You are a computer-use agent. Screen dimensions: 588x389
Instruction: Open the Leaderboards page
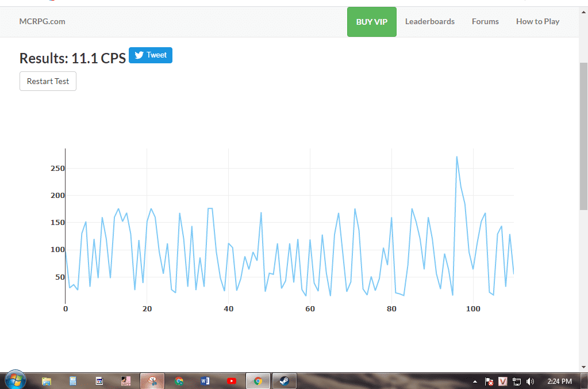pos(430,21)
